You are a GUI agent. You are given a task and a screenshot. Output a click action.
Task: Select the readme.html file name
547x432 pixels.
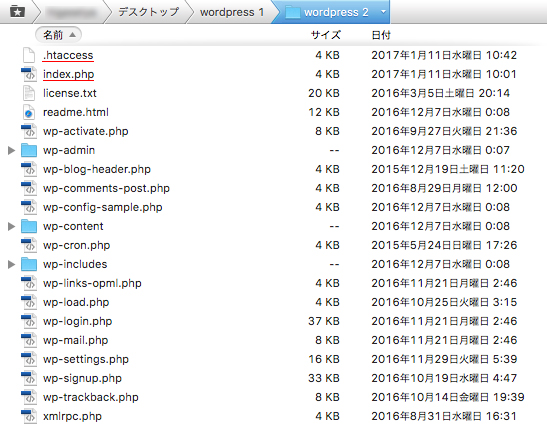[76, 112]
